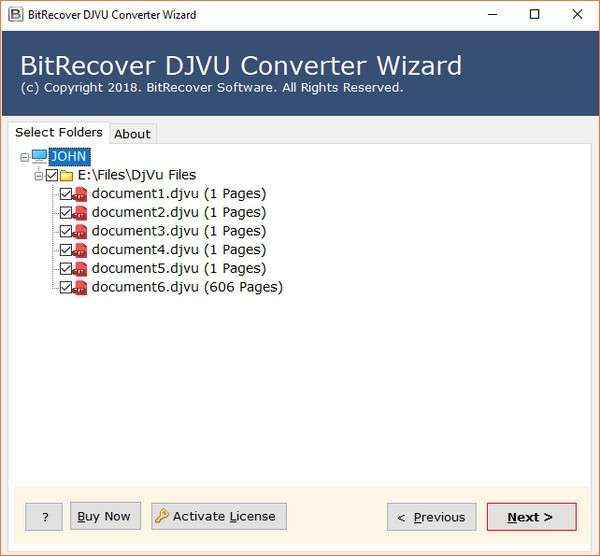
Task: Select the JOHN tree label
Action: click(x=69, y=157)
